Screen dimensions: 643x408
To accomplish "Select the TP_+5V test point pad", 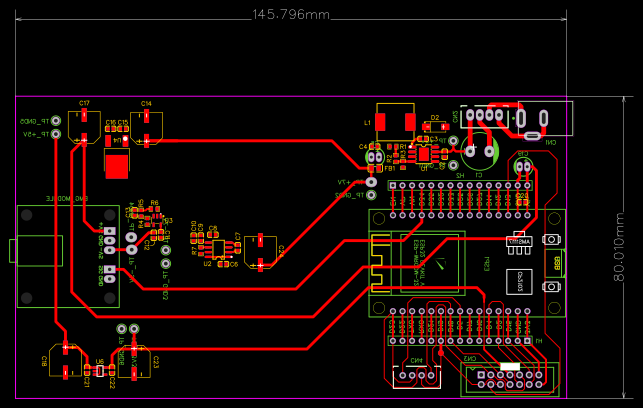I will point(56,134).
